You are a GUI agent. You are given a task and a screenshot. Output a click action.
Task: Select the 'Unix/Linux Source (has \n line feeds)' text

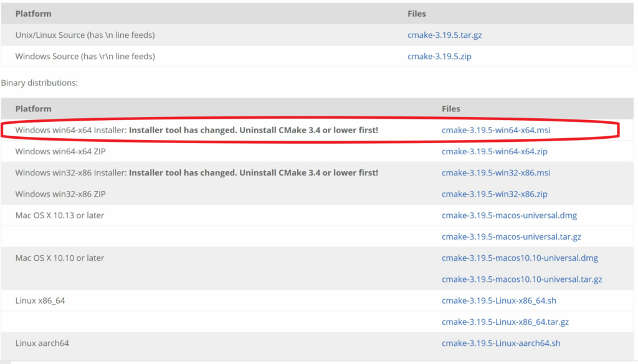click(85, 35)
